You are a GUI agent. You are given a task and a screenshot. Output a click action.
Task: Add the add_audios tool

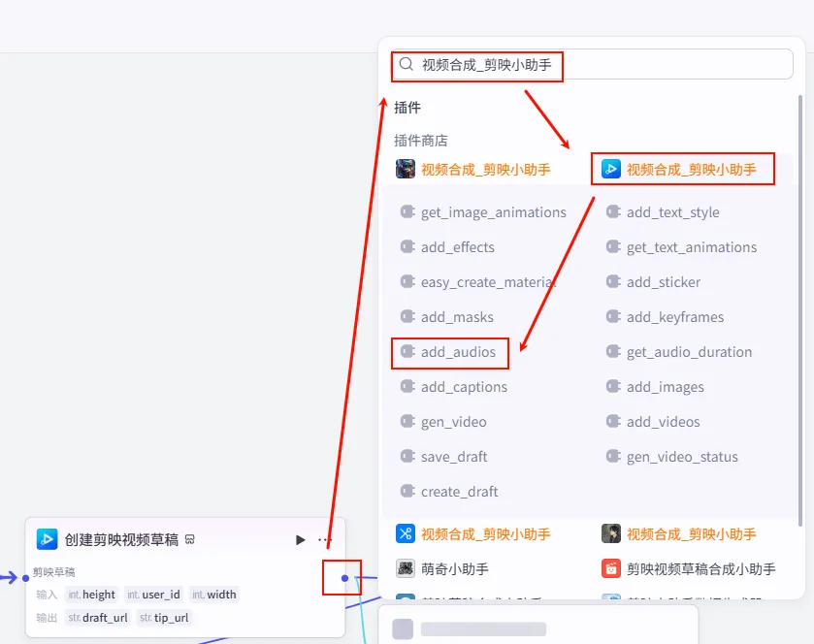(448, 352)
